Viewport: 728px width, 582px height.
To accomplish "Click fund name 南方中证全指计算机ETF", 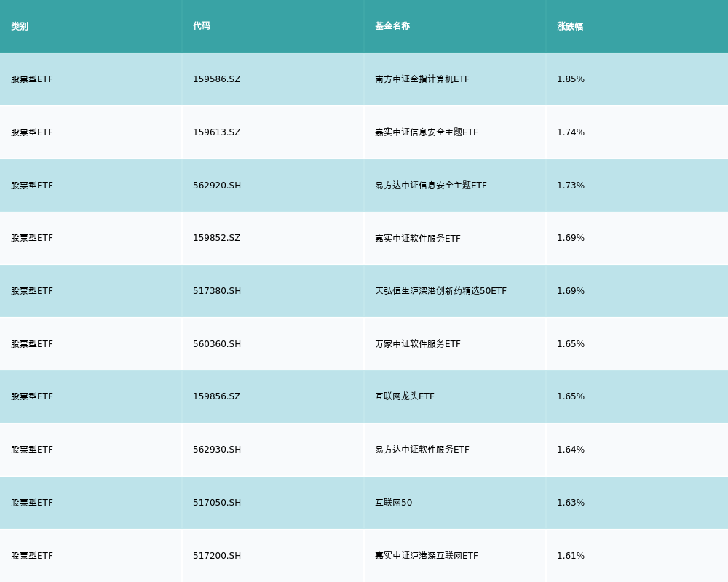I will tap(422, 79).
